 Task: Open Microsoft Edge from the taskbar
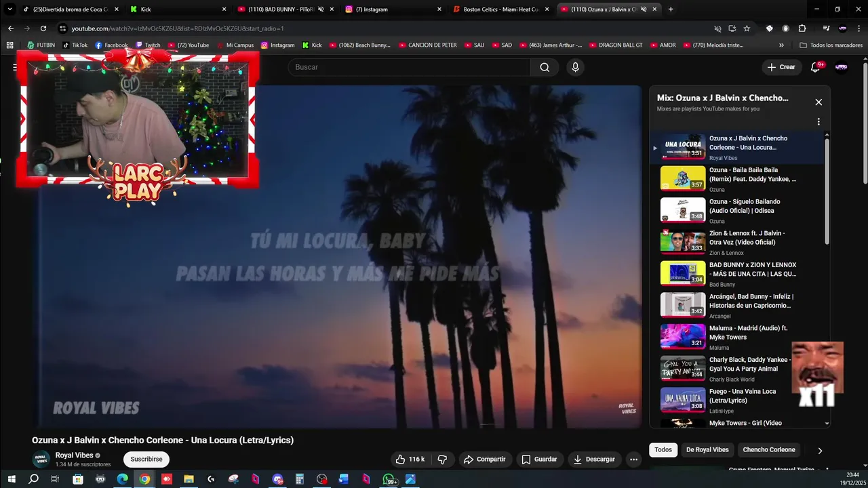point(122,479)
